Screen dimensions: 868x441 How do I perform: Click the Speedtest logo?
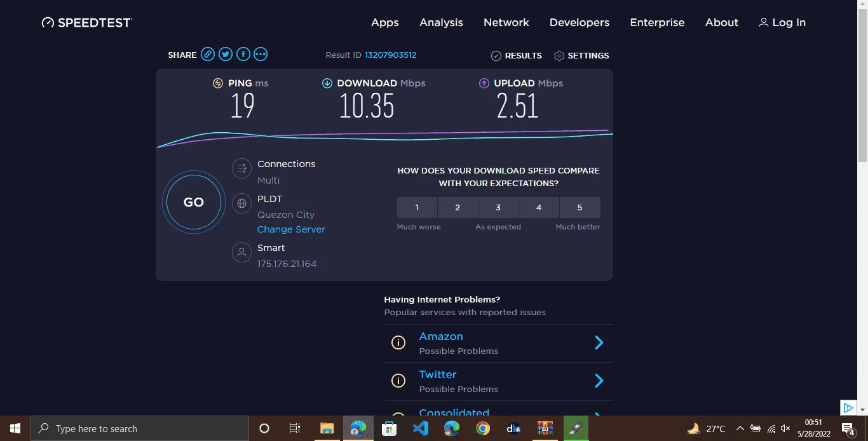point(87,22)
